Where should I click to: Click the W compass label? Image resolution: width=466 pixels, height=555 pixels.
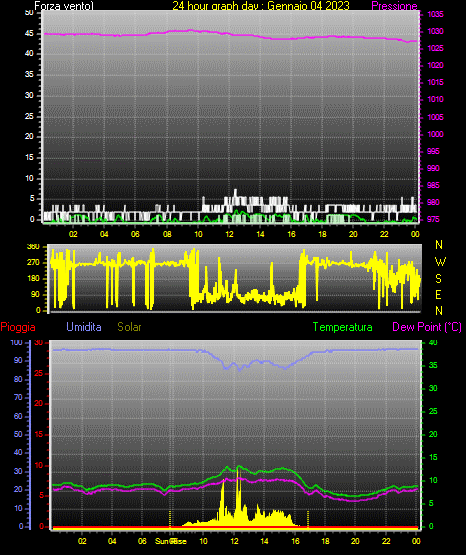point(440,262)
